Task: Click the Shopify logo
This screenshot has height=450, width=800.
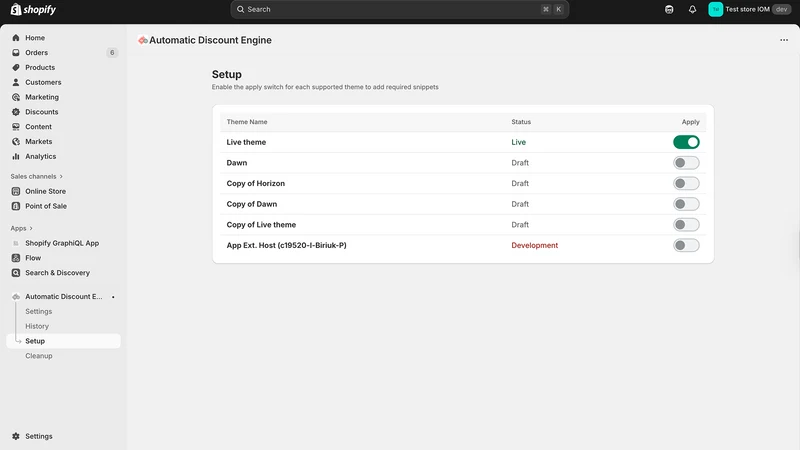Action: click(33, 9)
